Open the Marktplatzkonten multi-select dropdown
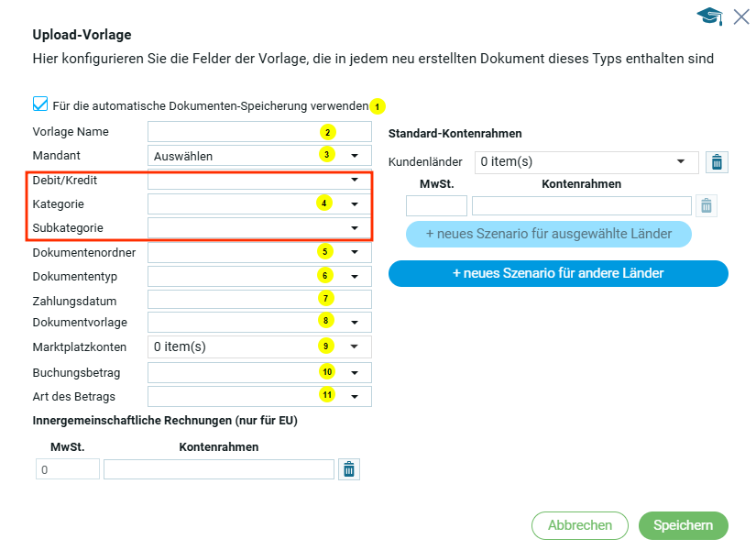 coord(355,347)
